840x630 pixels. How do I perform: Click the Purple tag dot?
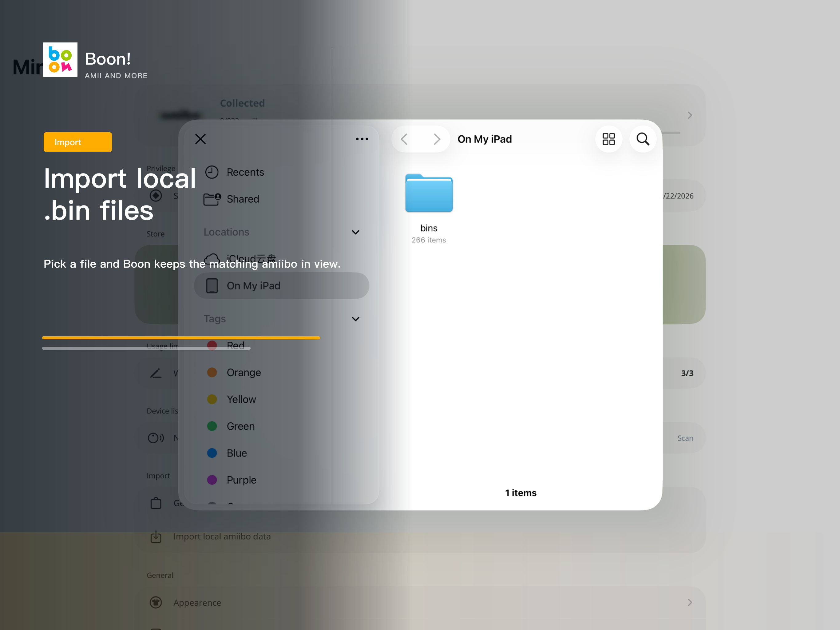click(x=212, y=480)
